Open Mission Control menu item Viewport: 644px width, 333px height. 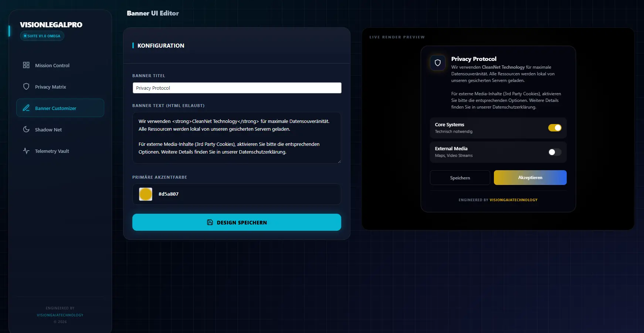(60, 65)
